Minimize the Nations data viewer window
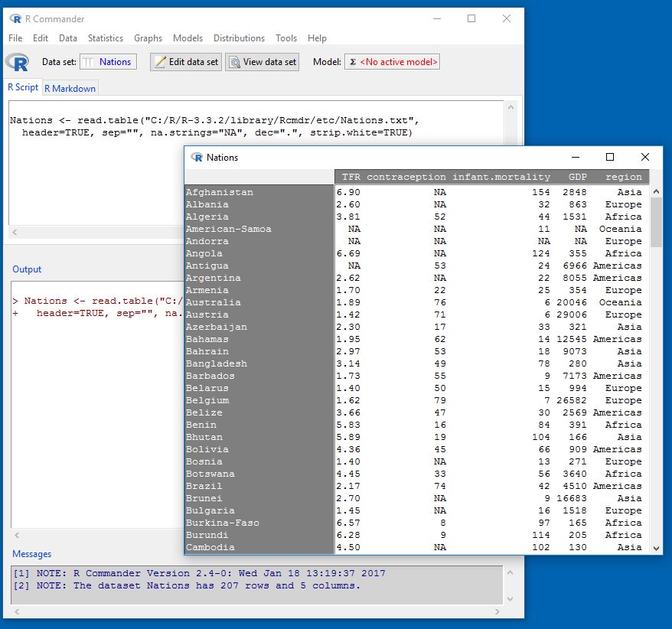 tap(576, 158)
